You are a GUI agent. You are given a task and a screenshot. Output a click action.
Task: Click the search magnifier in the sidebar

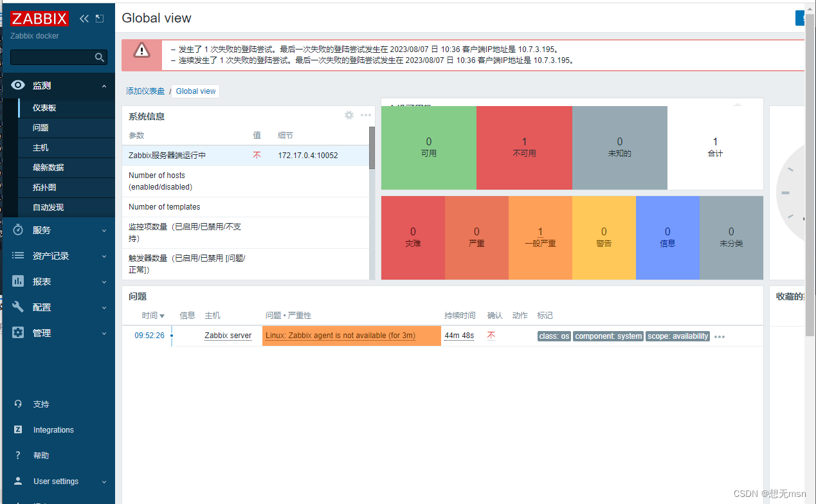coord(100,57)
